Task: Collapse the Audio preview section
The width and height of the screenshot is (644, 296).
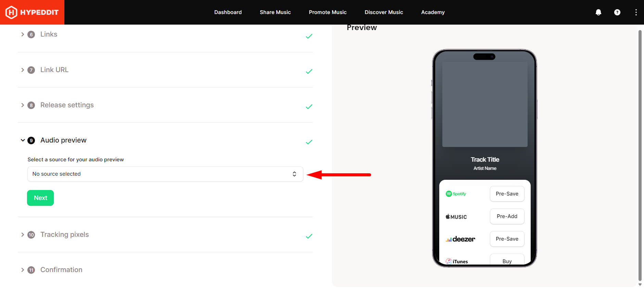Action: click(63, 140)
